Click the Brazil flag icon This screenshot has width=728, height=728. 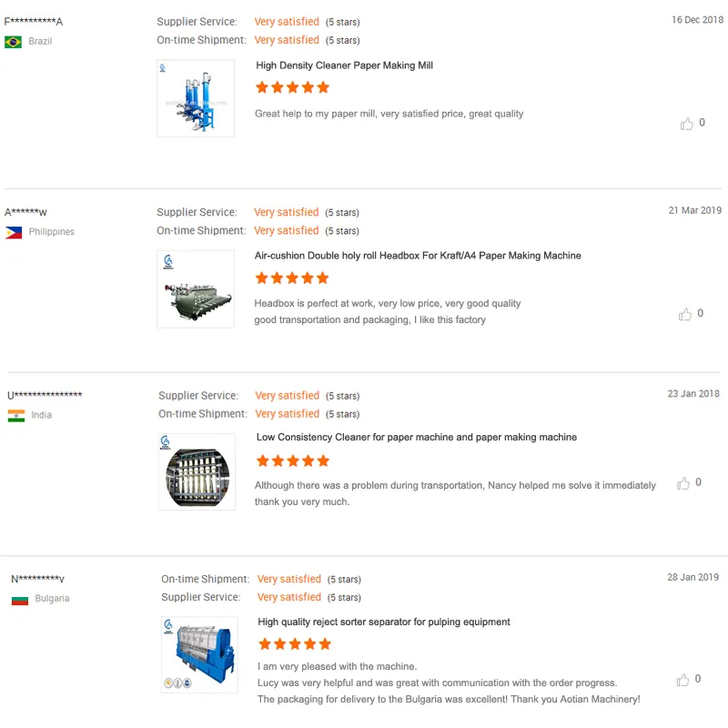(x=14, y=42)
